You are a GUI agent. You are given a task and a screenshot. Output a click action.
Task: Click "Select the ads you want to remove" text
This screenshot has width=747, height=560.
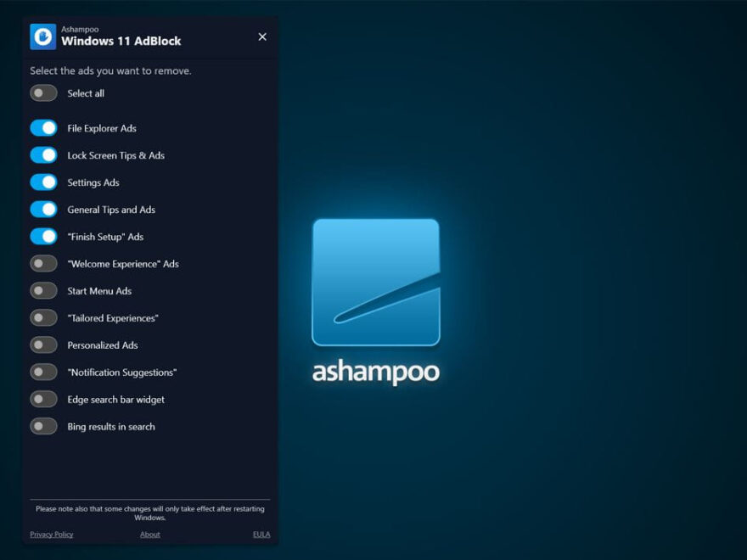click(x=110, y=71)
